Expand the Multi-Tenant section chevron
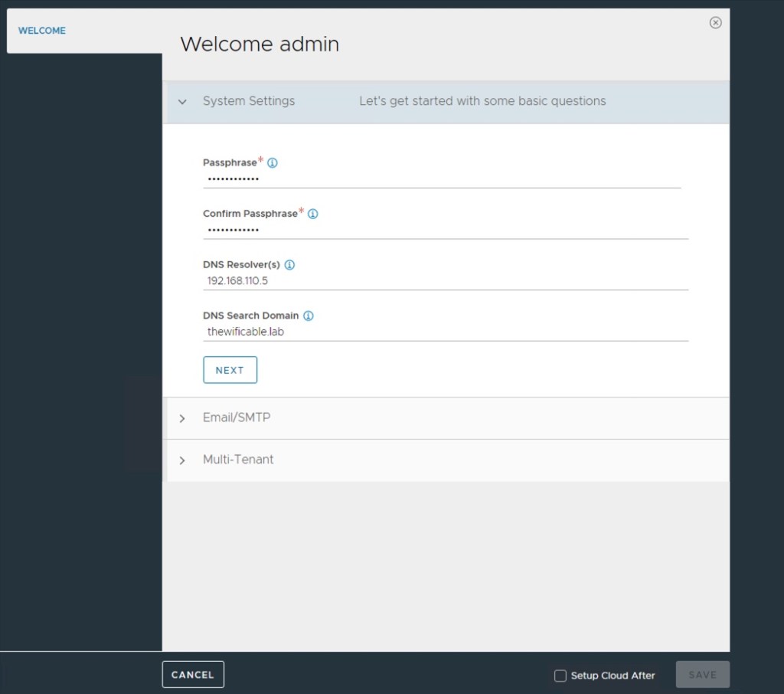The width and height of the screenshot is (784, 694). click(182, 460)
